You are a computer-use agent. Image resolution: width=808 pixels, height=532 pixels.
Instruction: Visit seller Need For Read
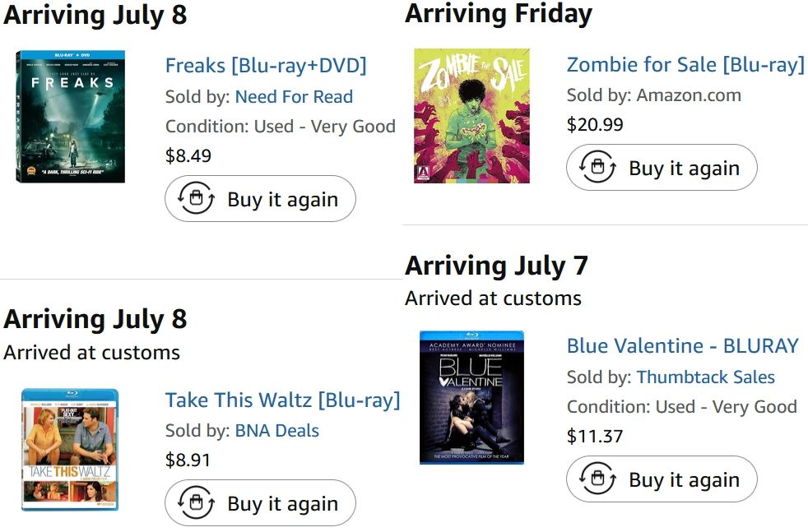coord(295,96)
